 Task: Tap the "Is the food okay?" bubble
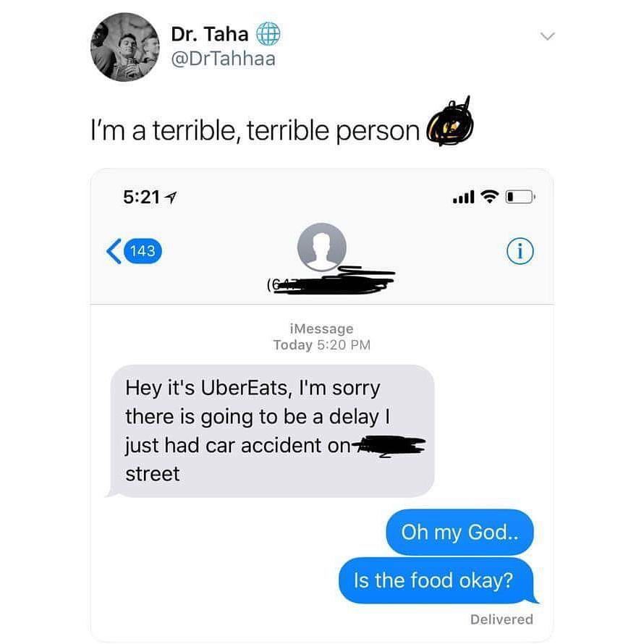[437, 581]
